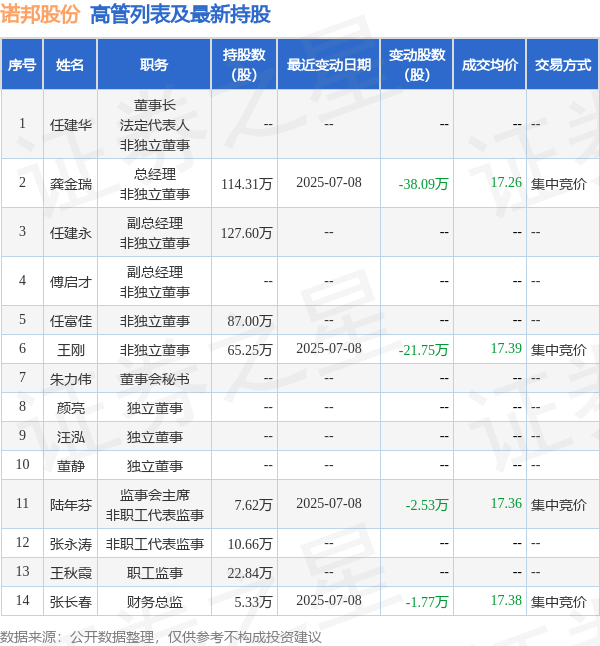Click the position 职工监事
Image resolution: width=600 pixels, height=646 pixels.
155,573
